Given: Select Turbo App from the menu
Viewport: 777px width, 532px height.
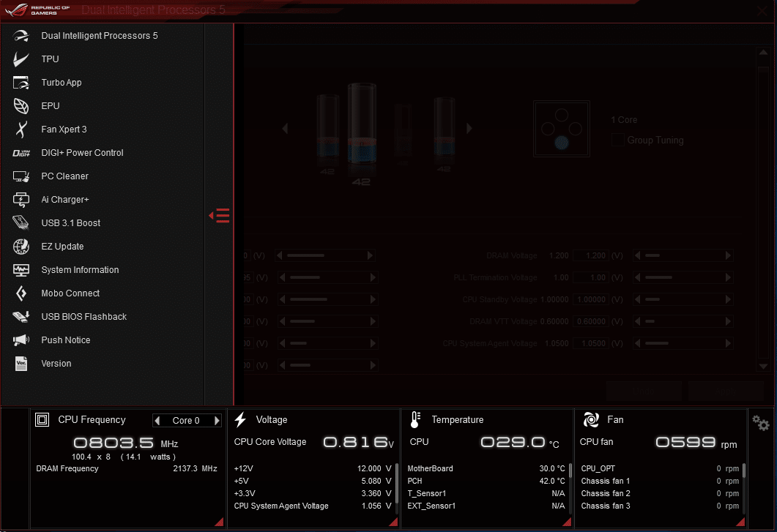Looking at the screenshot, I should pyautogui.click(x=61, y=82).
